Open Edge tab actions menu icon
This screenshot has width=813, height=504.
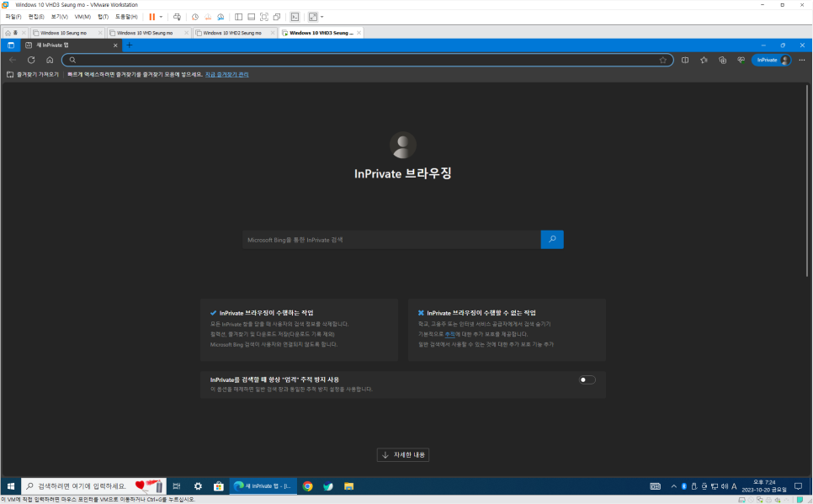point(10,45)
